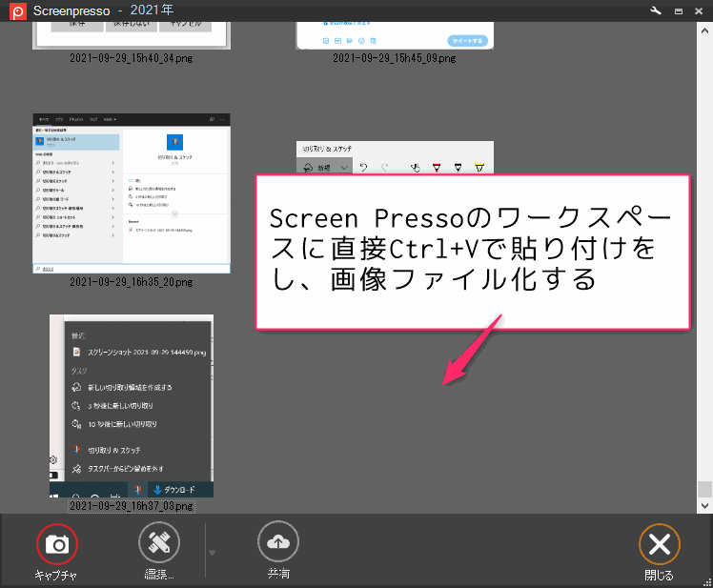Open the wrench settings icon
Viewport: 713px width, 588px height.
(x=656, y=10)
